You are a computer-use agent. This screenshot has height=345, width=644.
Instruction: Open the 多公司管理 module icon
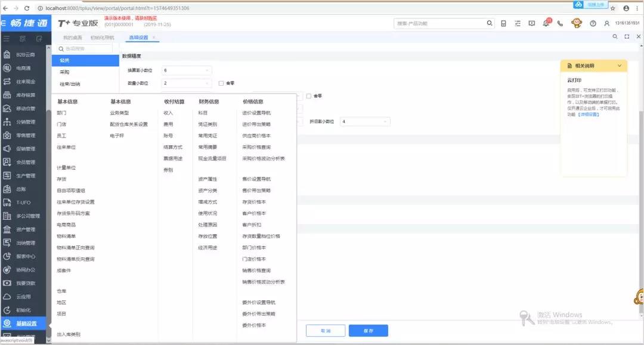(x=7, y=216)
